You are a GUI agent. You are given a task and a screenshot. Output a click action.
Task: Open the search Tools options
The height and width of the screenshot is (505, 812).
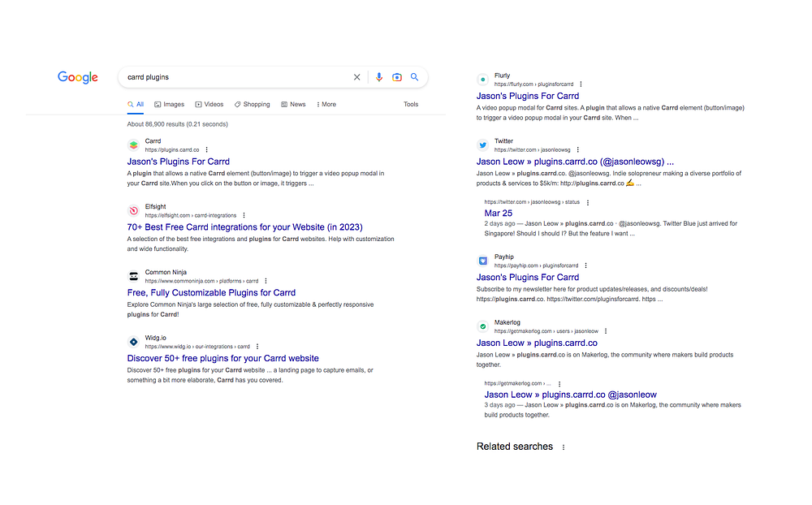coord(411,104)
